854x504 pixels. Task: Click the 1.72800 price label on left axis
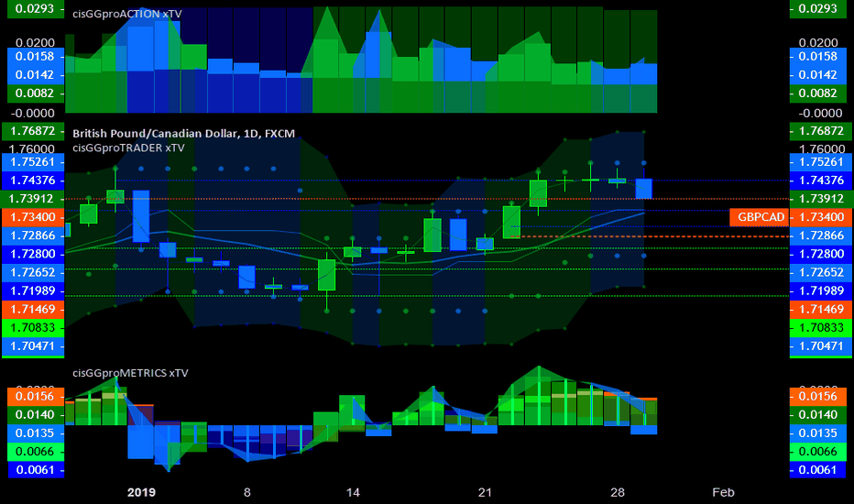coord(33,254)
